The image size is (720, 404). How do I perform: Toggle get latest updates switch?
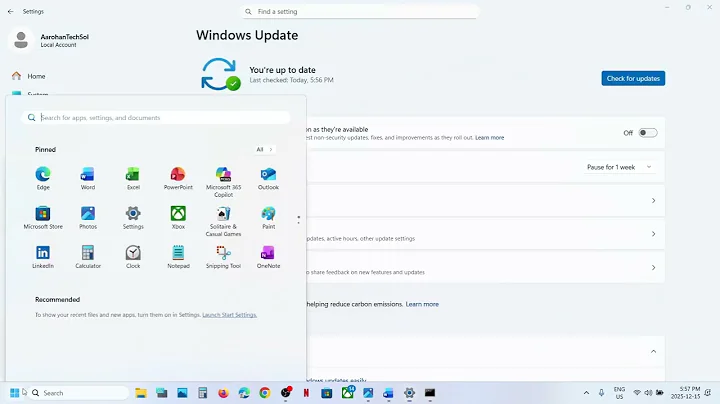pyautogui.click(x=648, y=133)
